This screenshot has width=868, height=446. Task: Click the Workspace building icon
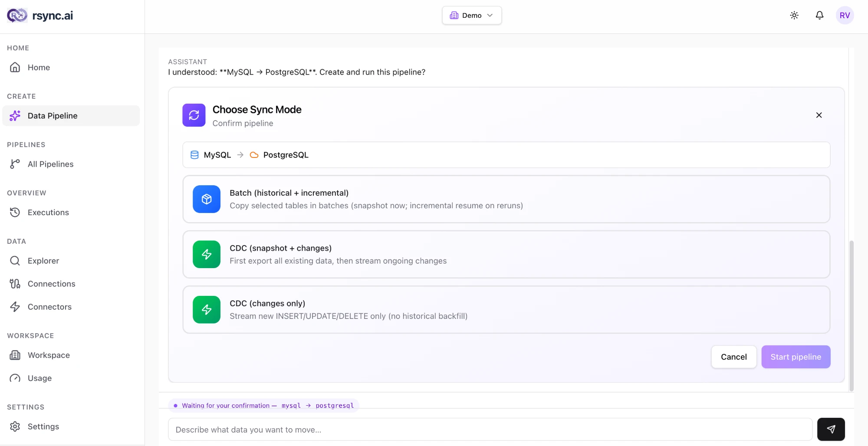pos(15,355)
